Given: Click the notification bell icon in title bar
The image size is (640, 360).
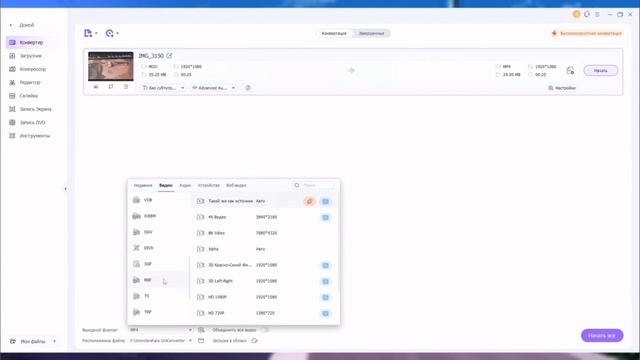Looking at the screenshot, I should click(587, 14).
